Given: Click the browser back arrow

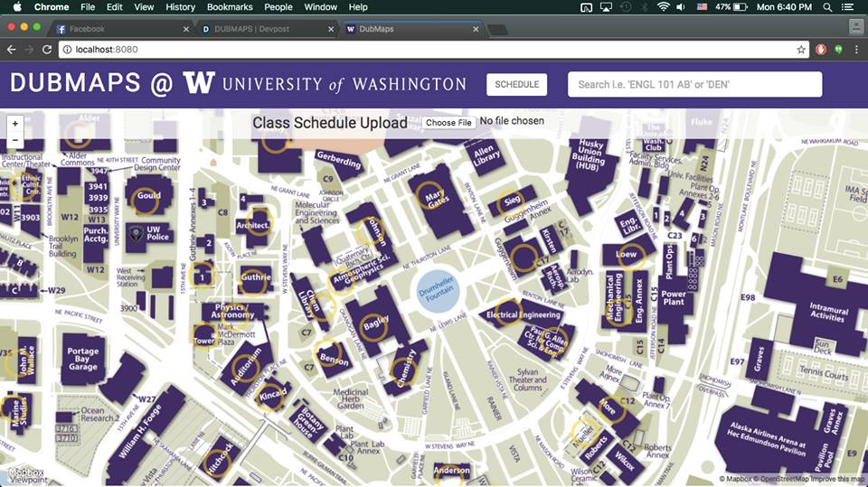Looking at the screenshot, I should point(12,50).
